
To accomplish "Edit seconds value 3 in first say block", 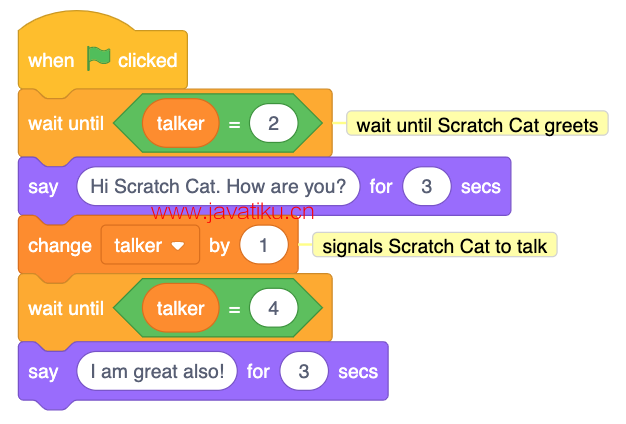I will 427,186.
